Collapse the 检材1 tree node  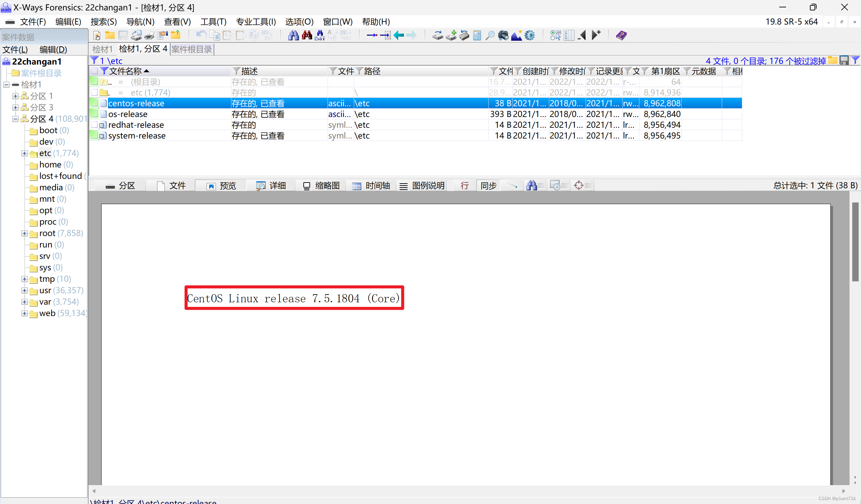[x=6, y=85]
